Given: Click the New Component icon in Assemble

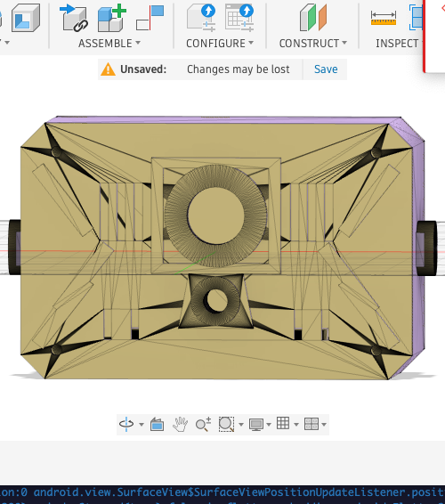Looking at the screenshot, I should tap(74, 19).
